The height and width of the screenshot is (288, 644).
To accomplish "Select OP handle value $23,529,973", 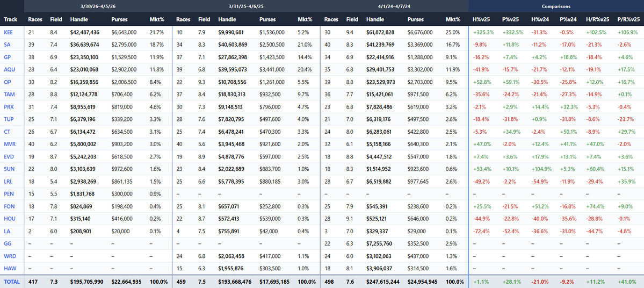I will (x=380, y=82).
